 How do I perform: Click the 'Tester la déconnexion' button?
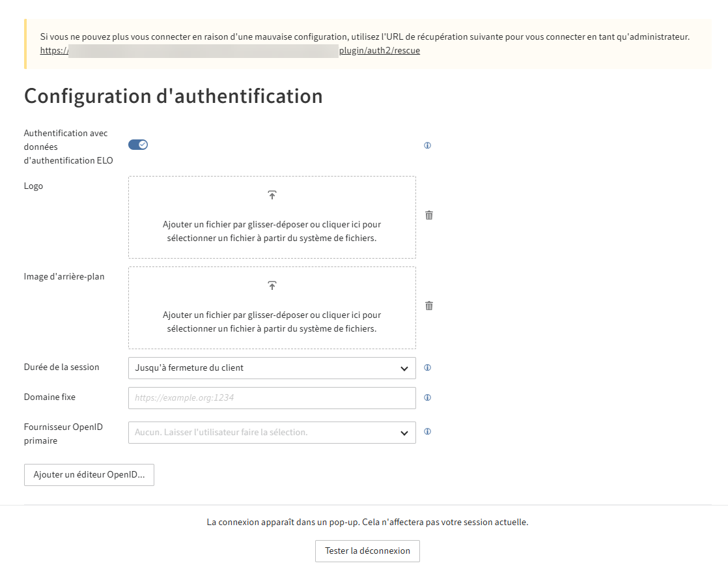367,551
